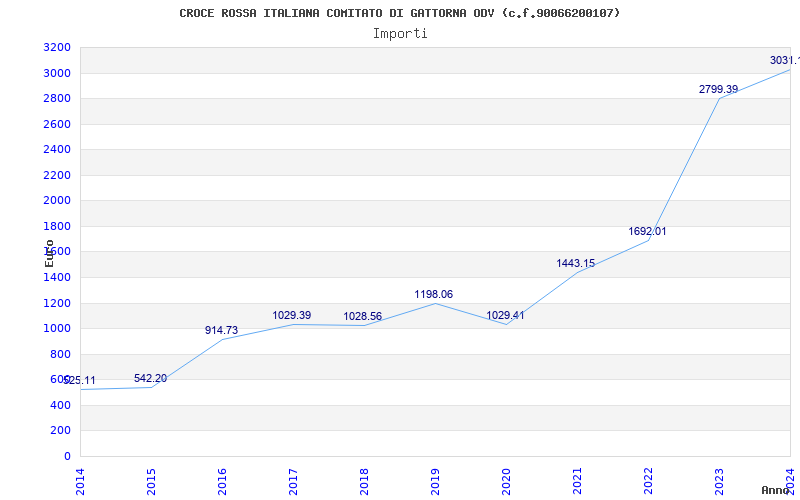This screenshot has height=500, width=800.
Task: Click the 1800 y-axis label
Action: pyautogui.click(x=57, y=227)
